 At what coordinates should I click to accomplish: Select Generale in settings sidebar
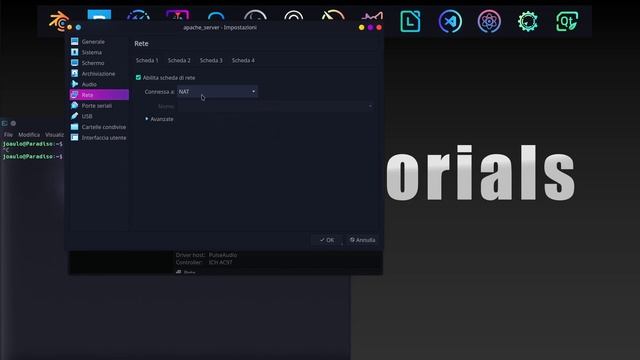click(x=99, y=42)
